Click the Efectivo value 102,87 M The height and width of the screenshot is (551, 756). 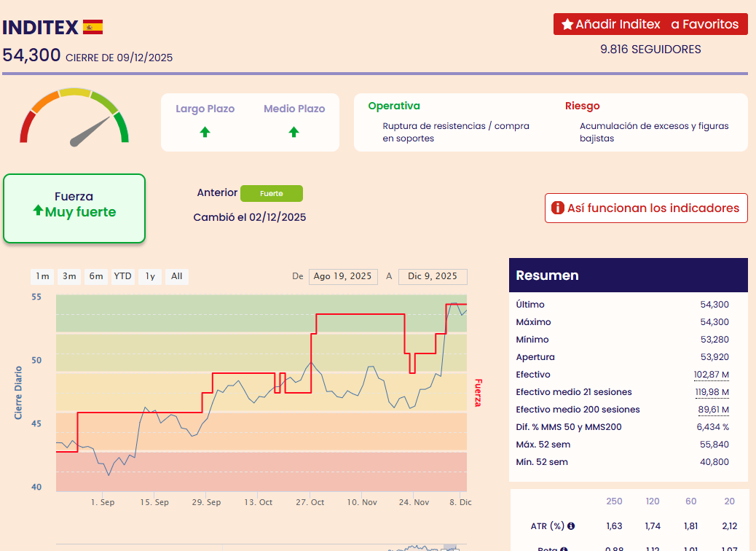711,375
